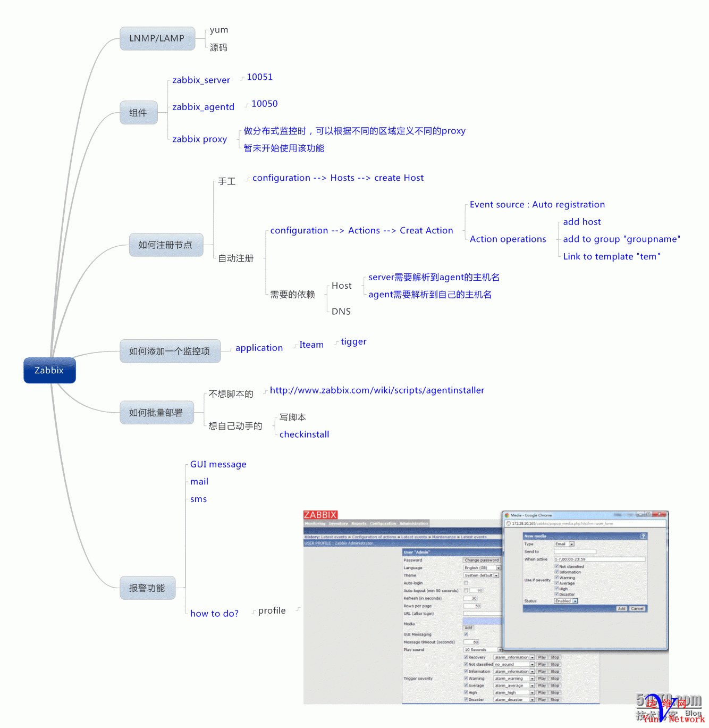The height and width of the screenshot is (728, 709).
Task: Select the tigger subtopic
Action: point(353,342)
